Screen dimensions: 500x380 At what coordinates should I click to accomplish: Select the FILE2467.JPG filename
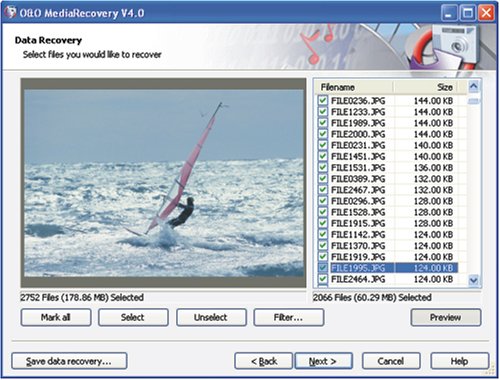358,190
